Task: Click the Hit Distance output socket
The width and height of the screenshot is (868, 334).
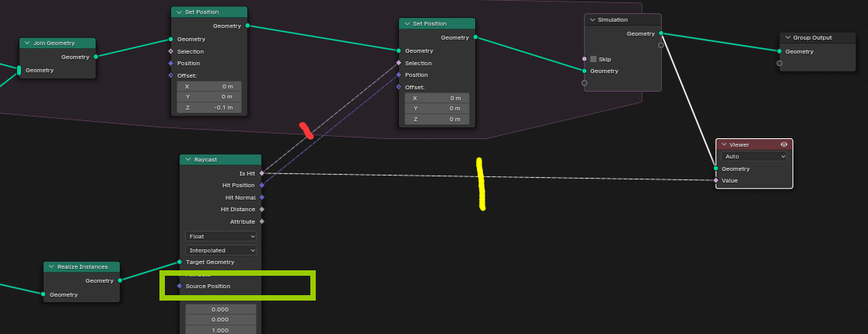Action: pyautogui.click(x=261, y=209)
